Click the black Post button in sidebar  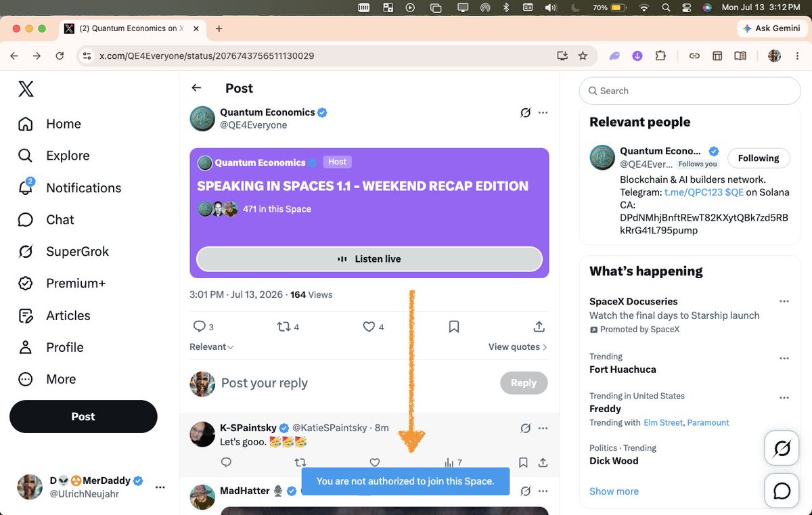[83, 417]
